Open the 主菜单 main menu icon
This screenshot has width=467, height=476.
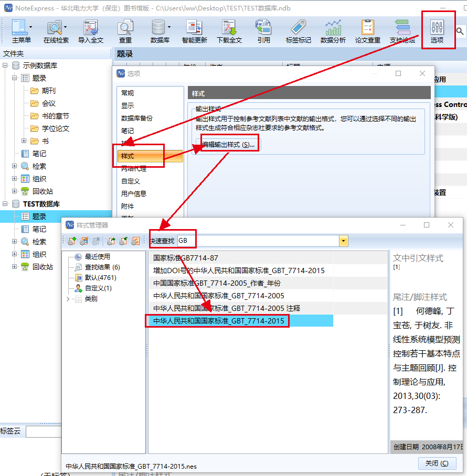(19, 27)
